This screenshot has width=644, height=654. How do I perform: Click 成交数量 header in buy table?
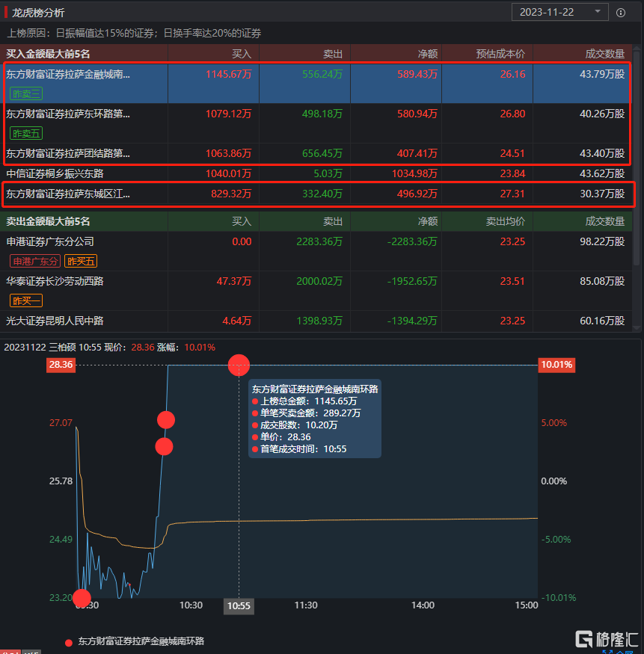tap(605, 54)
